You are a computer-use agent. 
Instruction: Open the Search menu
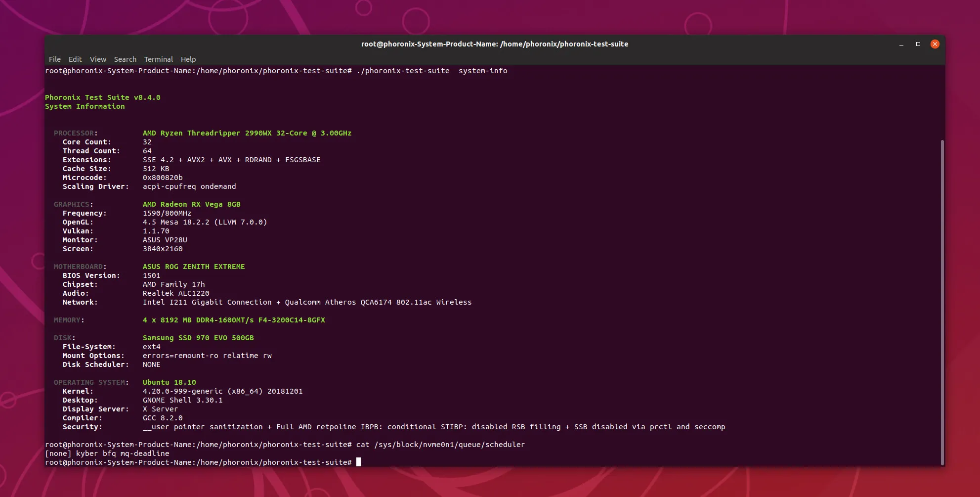pyautogui.click(x=125, y=59)
